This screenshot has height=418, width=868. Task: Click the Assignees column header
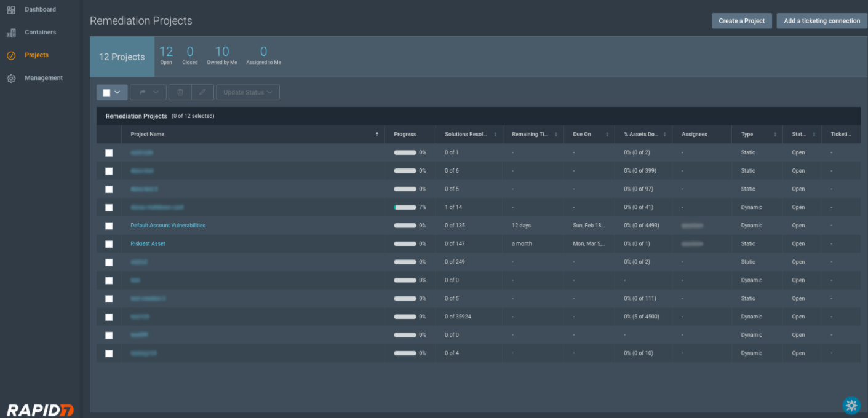695,134
